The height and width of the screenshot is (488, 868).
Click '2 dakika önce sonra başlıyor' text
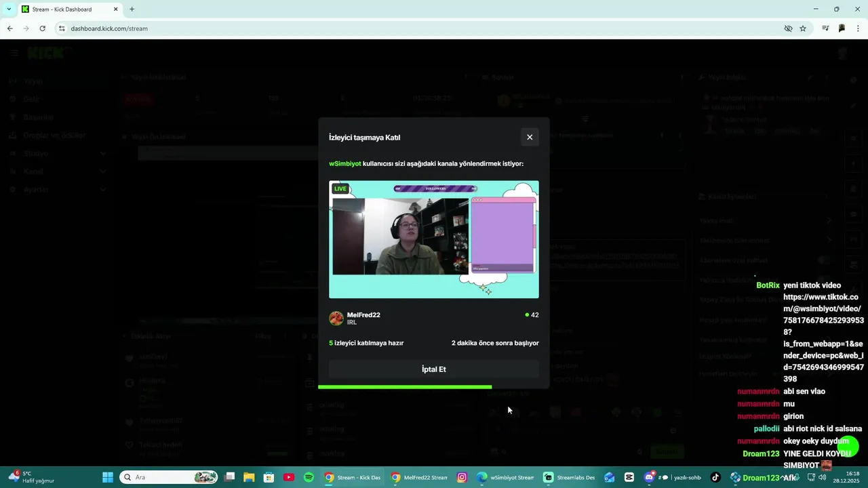pos(495,343)
